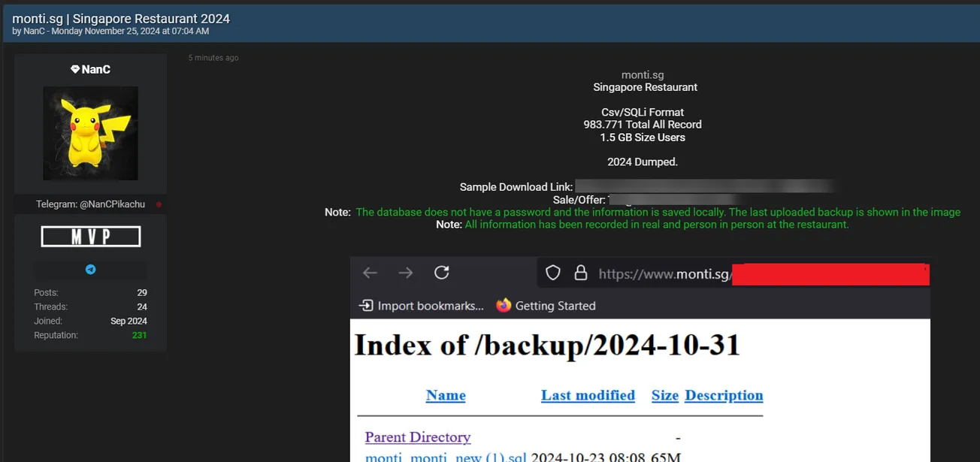Click the tracking protection shield icon
The height and width of the screenshot is (462, 980).
[553, 273]
